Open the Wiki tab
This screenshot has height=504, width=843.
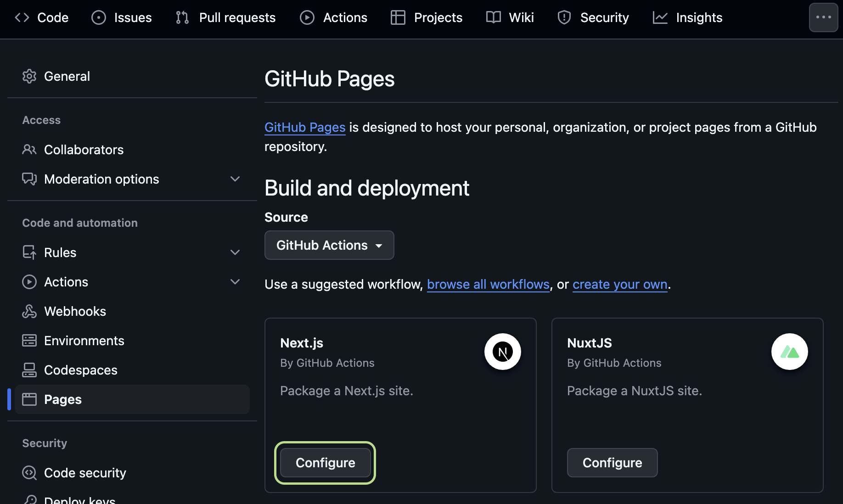point(510,17)
